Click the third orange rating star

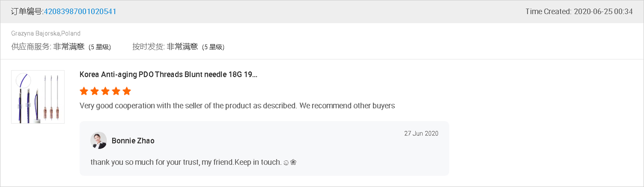click(x=105, y=91)
